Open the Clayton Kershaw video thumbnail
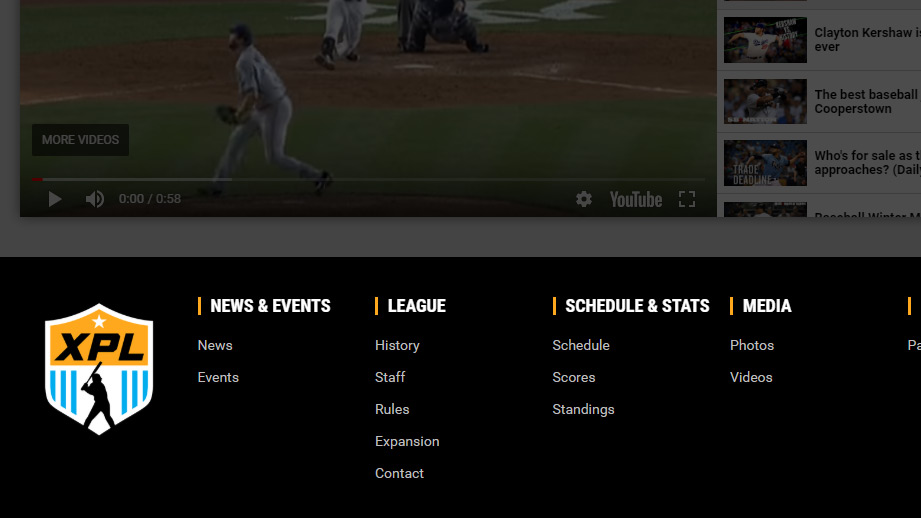921x518 pixels. coord(765,40)
